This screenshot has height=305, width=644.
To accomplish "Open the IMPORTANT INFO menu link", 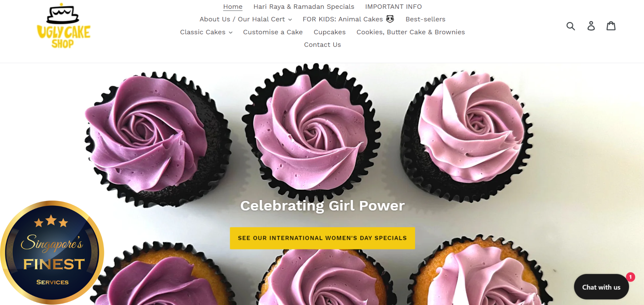I will click(394, 7).
